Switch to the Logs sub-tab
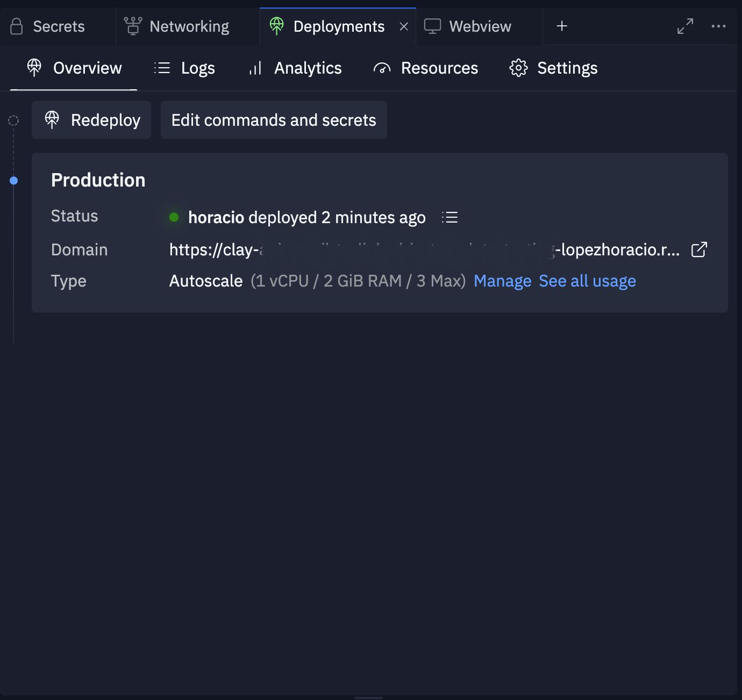The image size is (742, 700). [x=184, y=68]
